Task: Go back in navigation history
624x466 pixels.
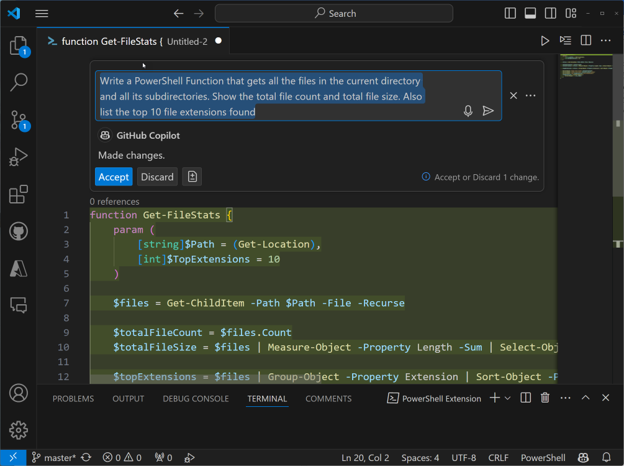Action: pos(179,14)
